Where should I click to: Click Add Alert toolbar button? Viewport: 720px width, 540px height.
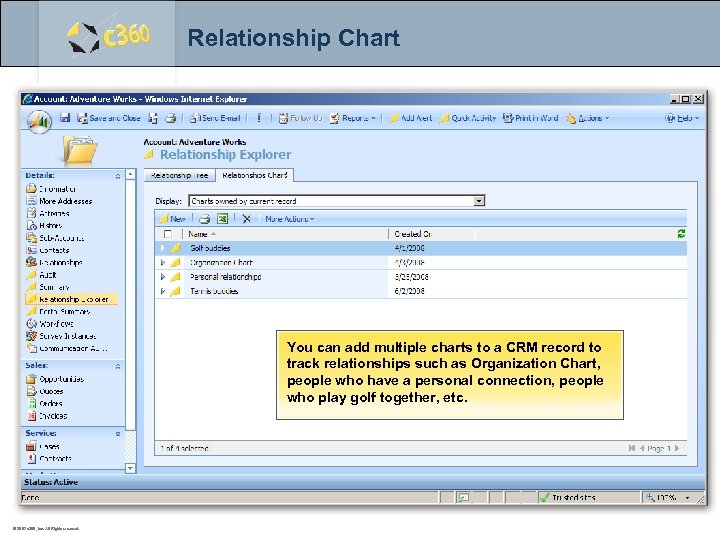(x=411, y=118)
